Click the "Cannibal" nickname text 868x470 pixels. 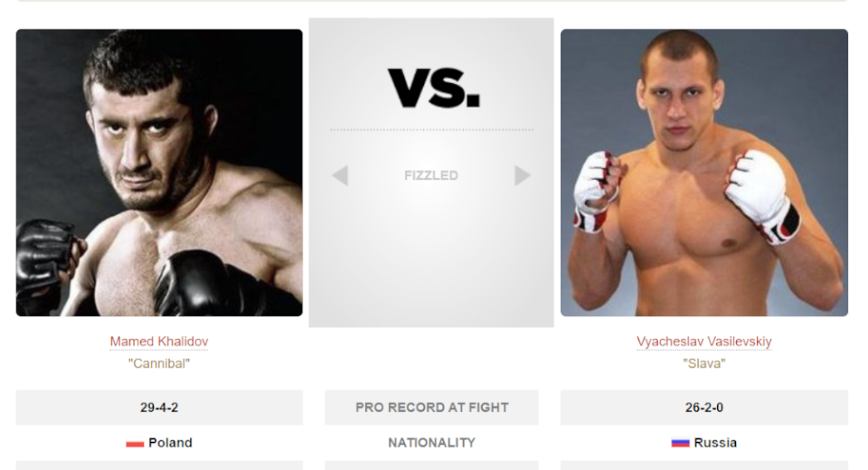click(159, 363)
